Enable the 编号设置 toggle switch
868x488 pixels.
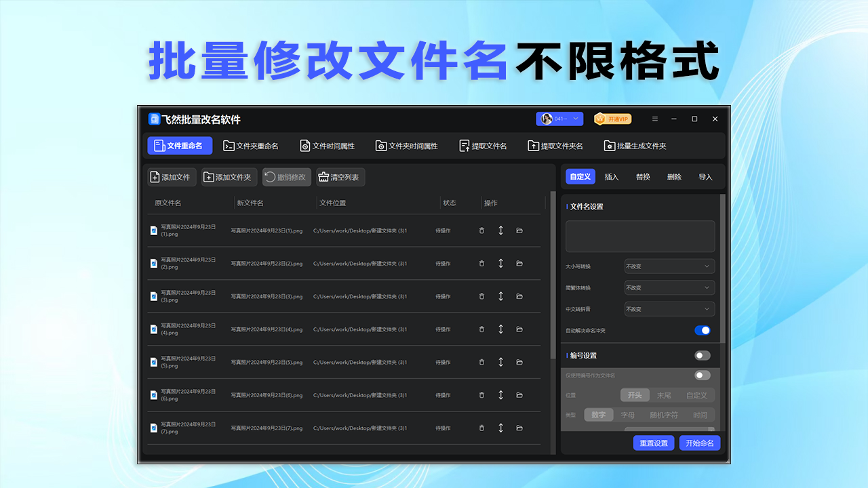pyautogui.click(x=702, y=355)
